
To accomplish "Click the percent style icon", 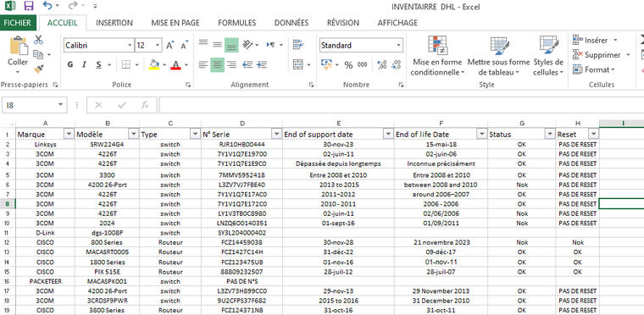I will click(349, 65).
